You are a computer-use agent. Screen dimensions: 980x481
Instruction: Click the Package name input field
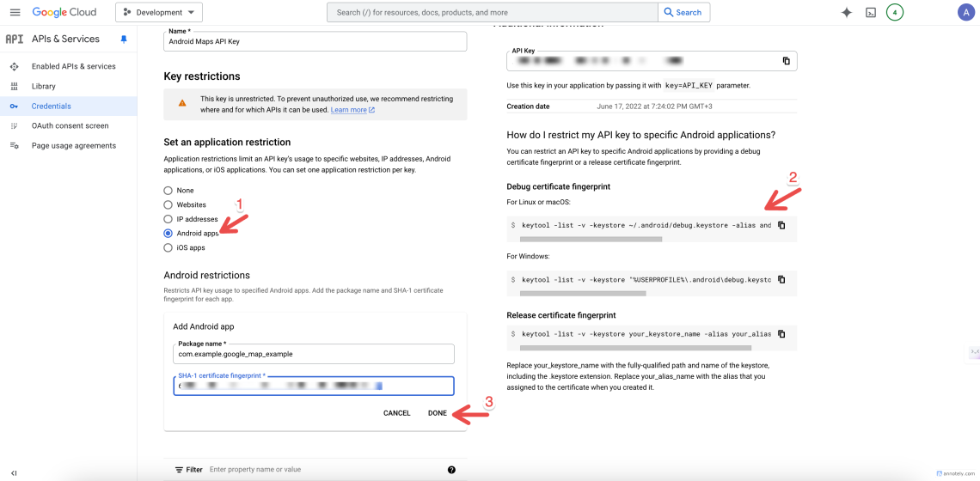tap(314, 354)
